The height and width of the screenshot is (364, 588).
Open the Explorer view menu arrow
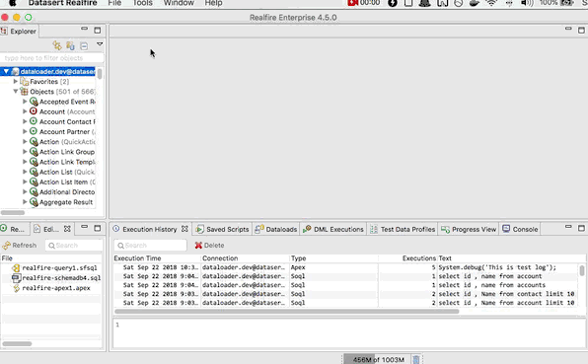[x=100, y=43]
